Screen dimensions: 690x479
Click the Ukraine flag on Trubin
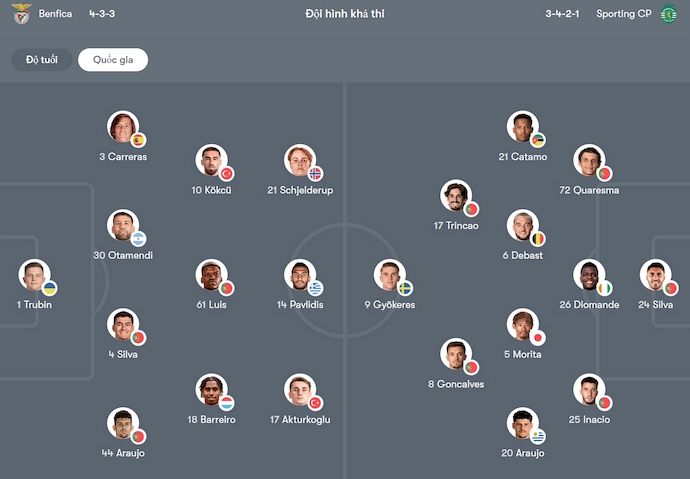(x=50, y=288)
